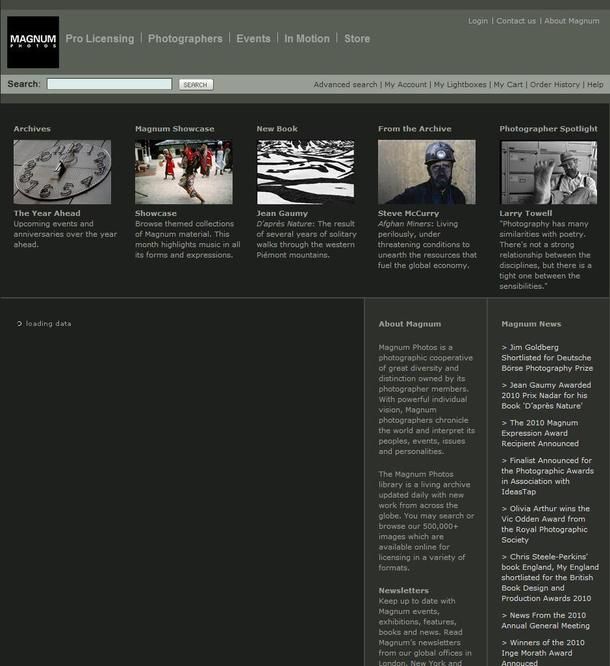Open Finalist Announced IdeasTap news item
Image resolution: width=610 pixels, height=666 pixels.
point(548,476)
